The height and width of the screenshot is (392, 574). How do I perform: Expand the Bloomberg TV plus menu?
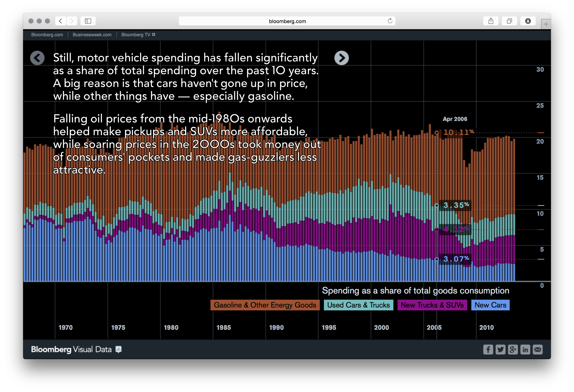point(154,35)
